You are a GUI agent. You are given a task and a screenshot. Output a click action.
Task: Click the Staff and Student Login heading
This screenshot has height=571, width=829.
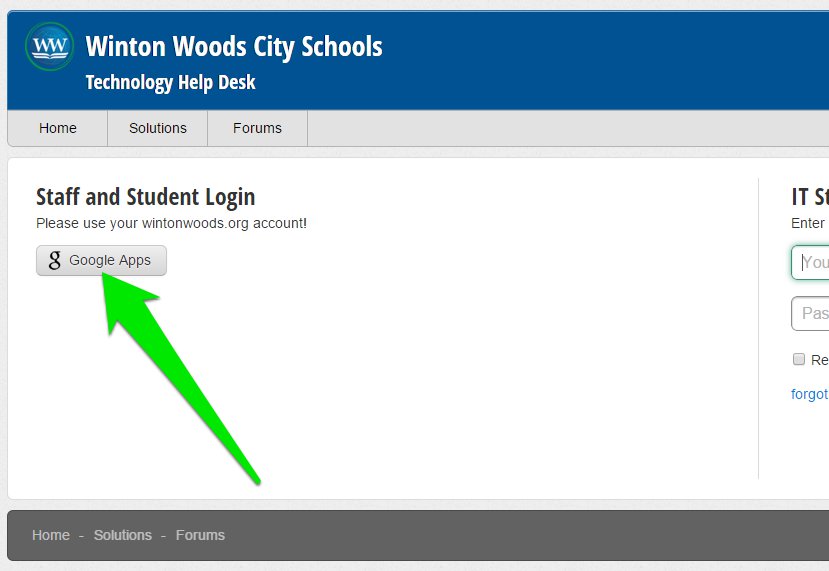coord(145,197)
